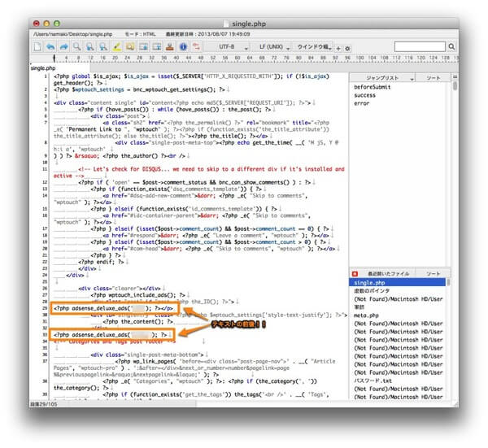Click the find previous magnifier icon
The image size is (488, 448).
pyautogui.click(x=103, y=47)
